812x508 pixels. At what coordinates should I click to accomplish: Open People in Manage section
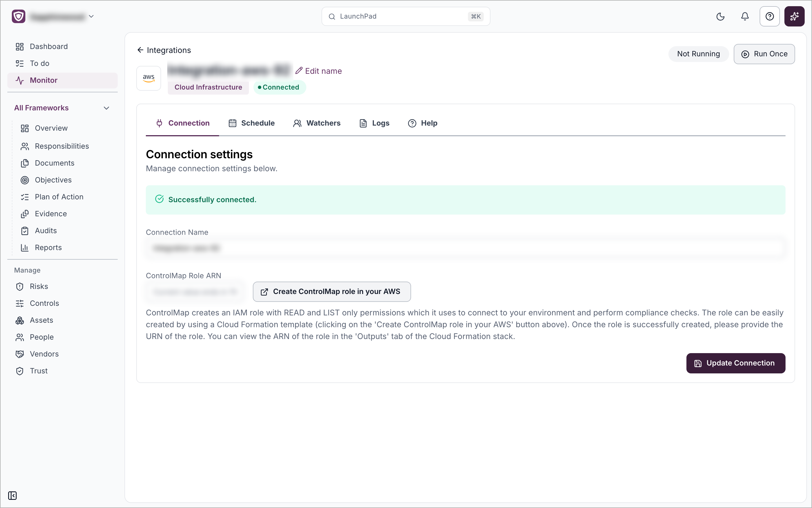point(63,337)
